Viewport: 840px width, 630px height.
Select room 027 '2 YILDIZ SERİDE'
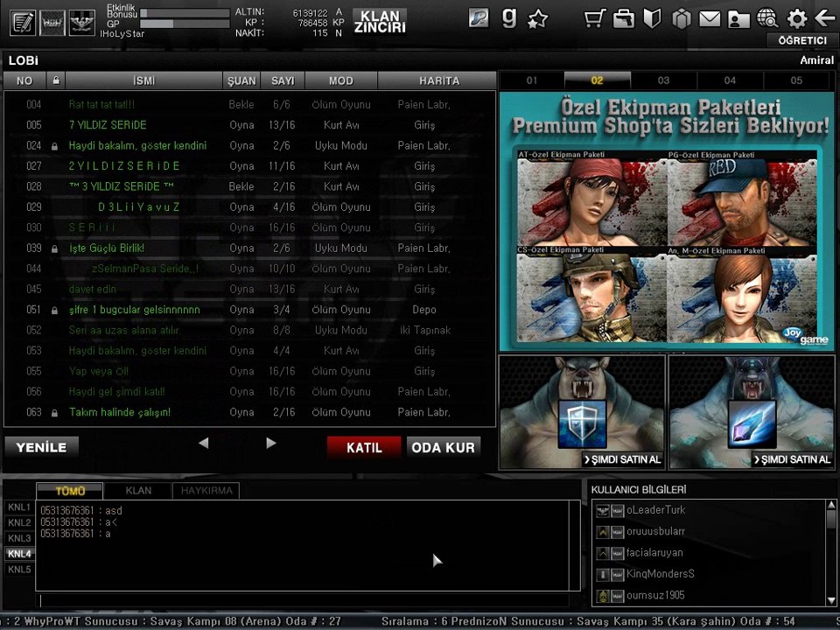(x=249, y=166)
